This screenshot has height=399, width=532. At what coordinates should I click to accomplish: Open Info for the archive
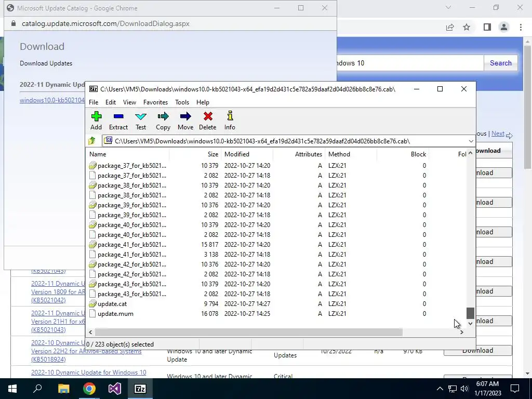(x=230, y=116)
